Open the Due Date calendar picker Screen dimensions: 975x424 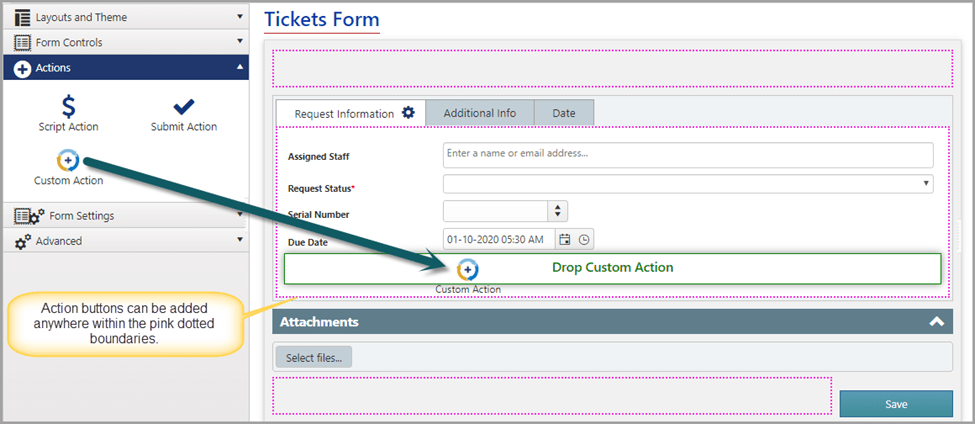565,239
